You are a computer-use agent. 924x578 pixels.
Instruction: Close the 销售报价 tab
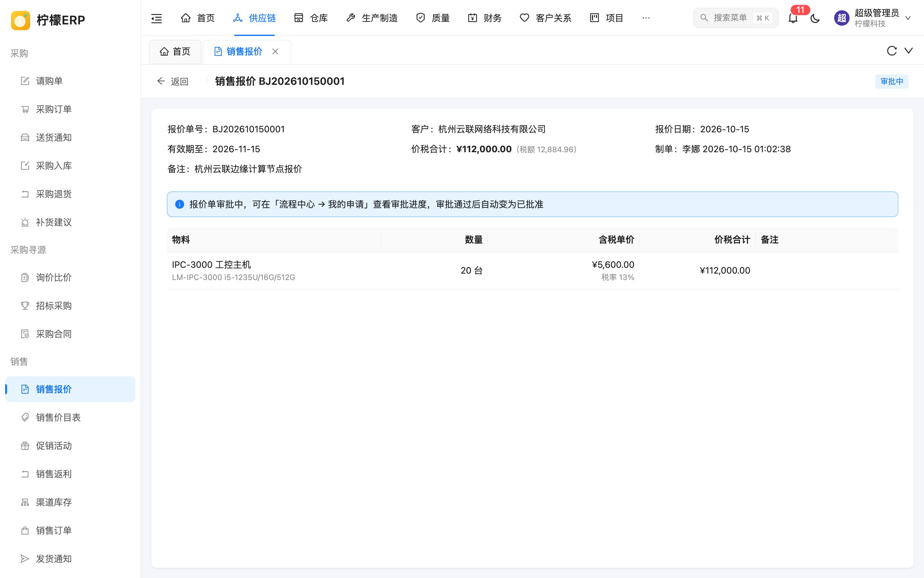pos(275,51)
